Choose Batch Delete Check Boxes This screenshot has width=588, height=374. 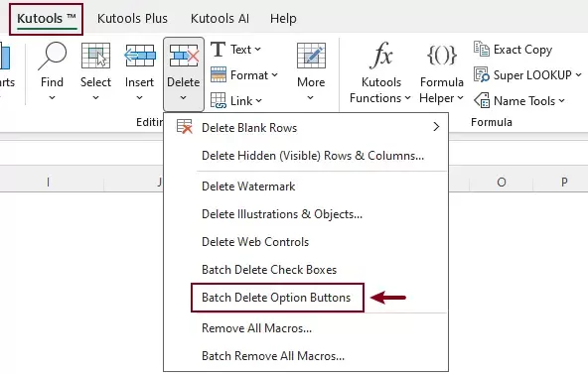pos(306,270)
